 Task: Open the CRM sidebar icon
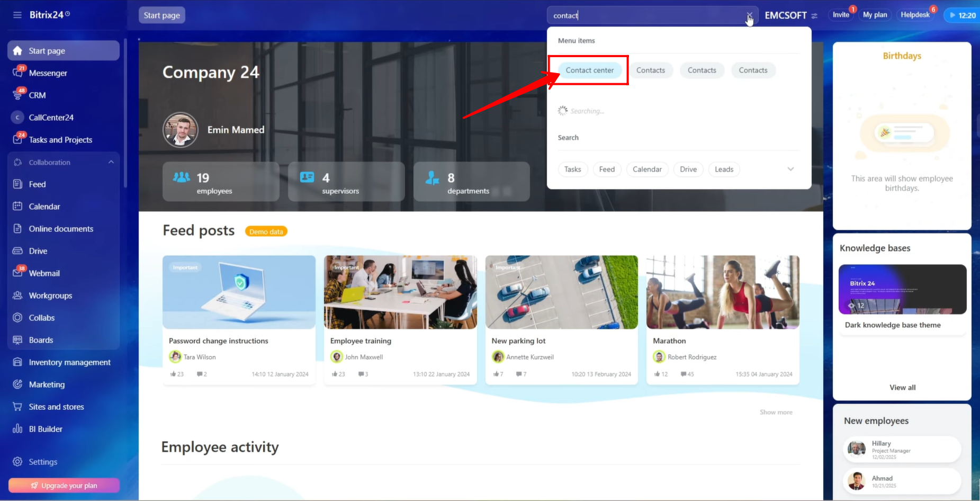pyautogui.click(x=17, y=95)
